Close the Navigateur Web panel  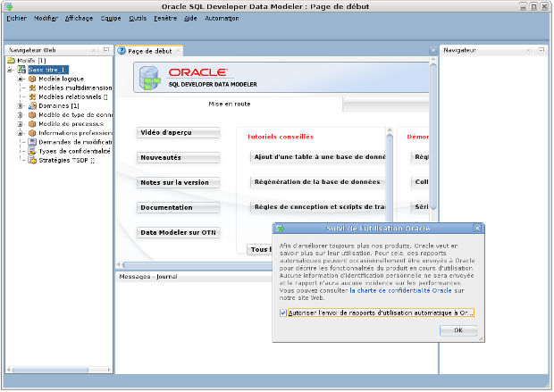[93, 50]
